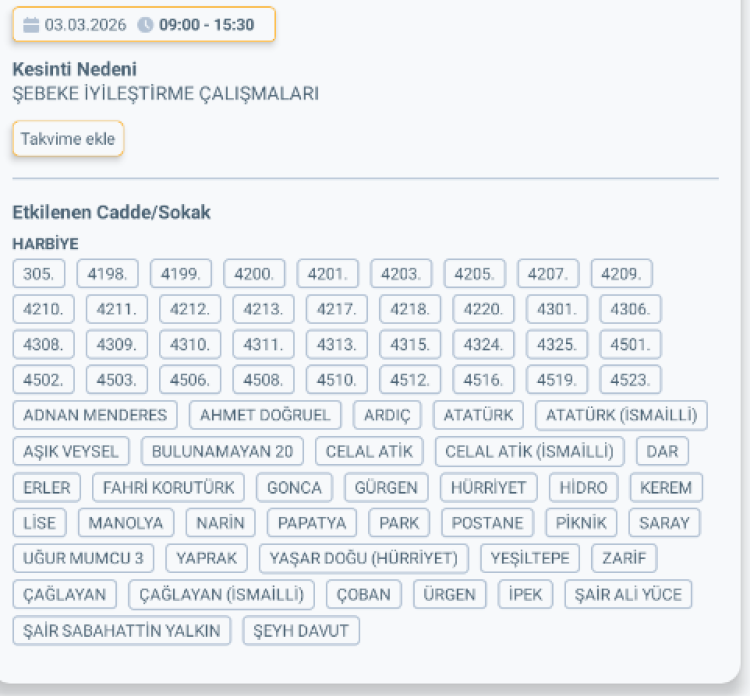Select the CELAL ATİK (İSMAİLLİ) tag
This screenshot has width=750, height=696.
(530, 451)
